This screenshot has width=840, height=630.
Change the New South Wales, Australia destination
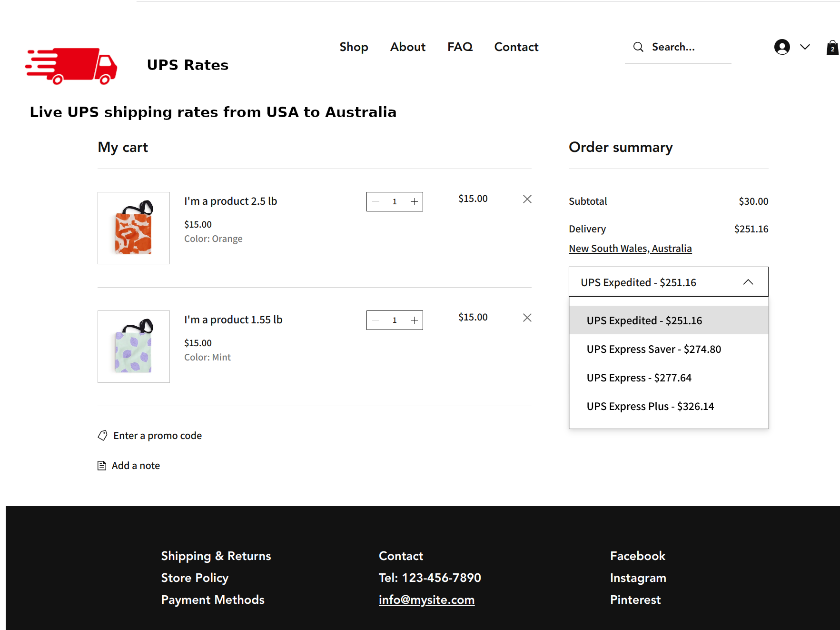(x=630, y=248)
